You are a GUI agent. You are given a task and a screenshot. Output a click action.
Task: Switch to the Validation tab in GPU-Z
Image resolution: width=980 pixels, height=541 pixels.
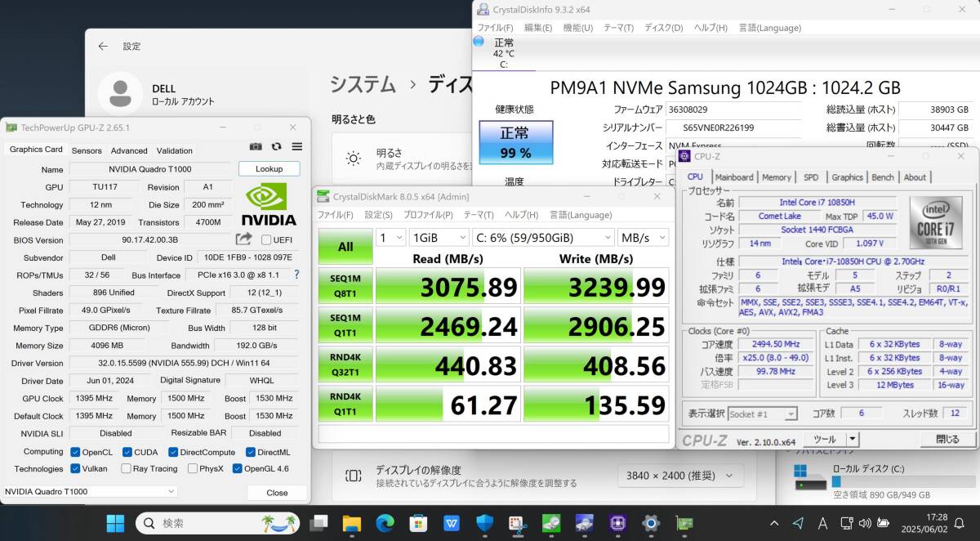[175, 150]
